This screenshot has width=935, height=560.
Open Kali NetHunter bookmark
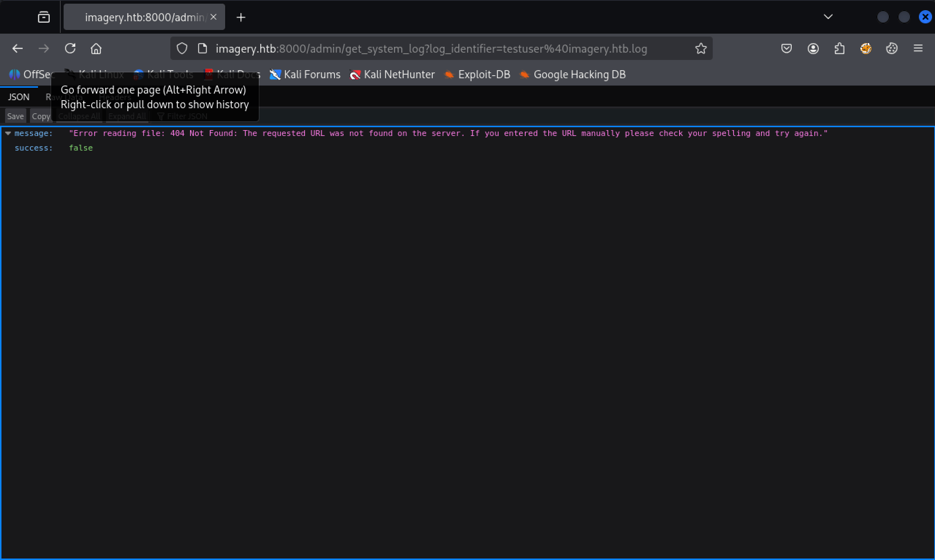(393, 75)
